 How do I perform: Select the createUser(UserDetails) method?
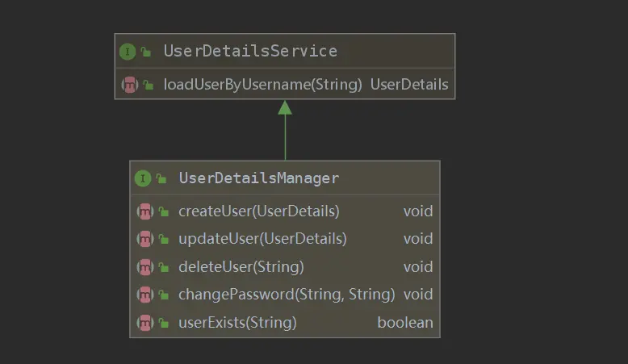258,211
